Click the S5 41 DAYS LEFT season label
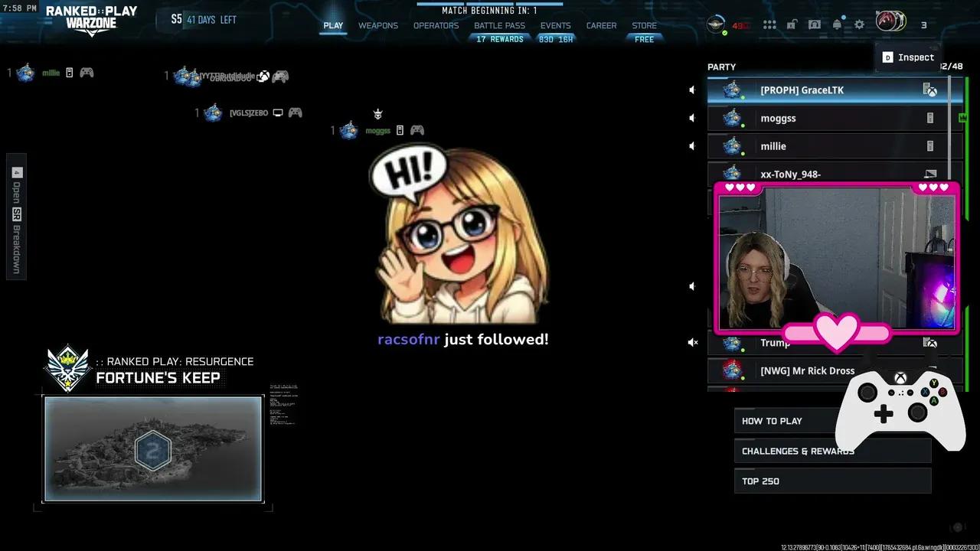This screenshot has width=980, height=551. 203,19
